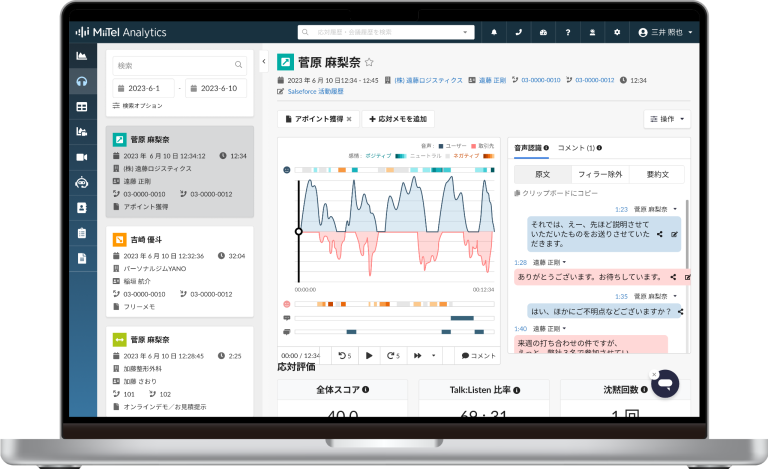Open the video camera section in sidebar

81,157
